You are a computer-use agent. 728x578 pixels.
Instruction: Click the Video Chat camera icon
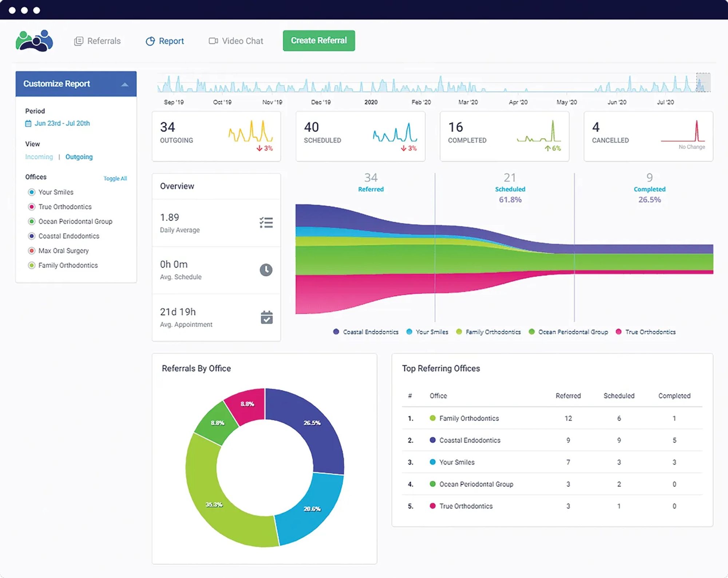coord(213,41)
